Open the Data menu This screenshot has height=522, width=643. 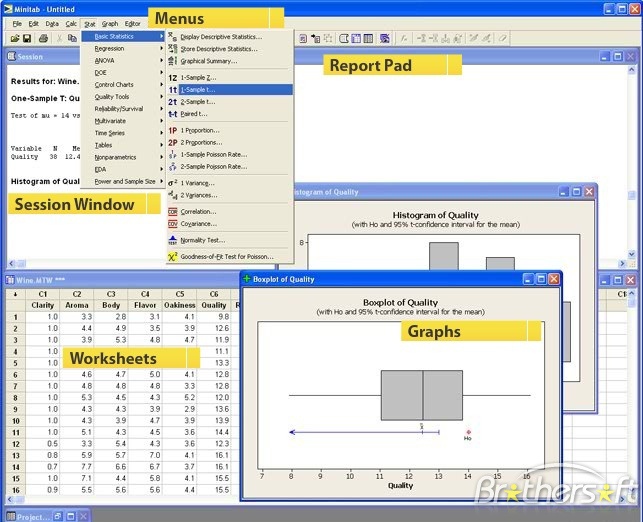pos(52,24)
